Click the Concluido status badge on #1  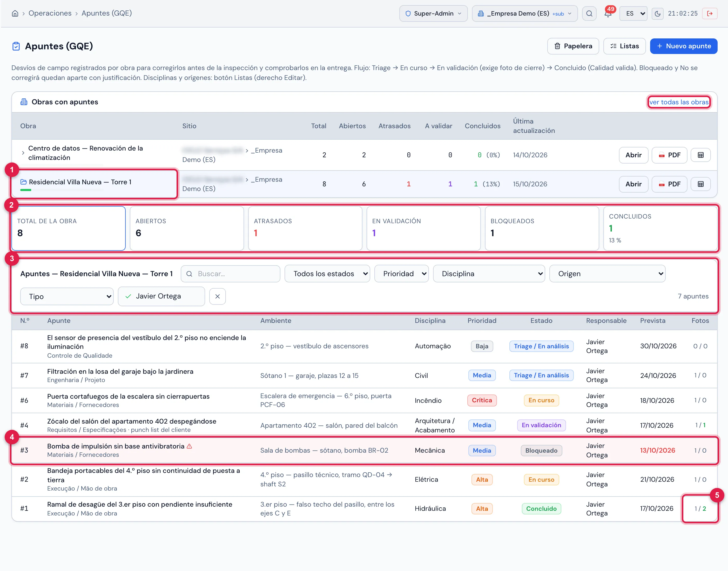pos(541,509)
